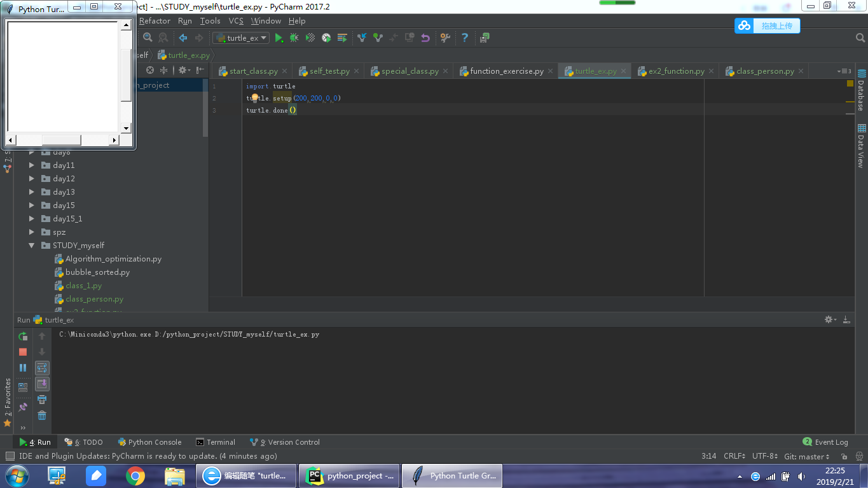Revert changes with the purple undo arrow
The height and width of the screenshot is (488, 868).
click(x=425, y=38)
